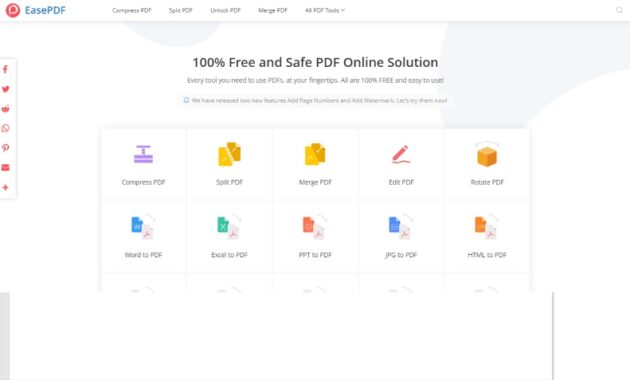Image resolution: width=630 pixels, height=380 pixels.
Task: Expand more share options plus icon
Action: coord(6,187)
